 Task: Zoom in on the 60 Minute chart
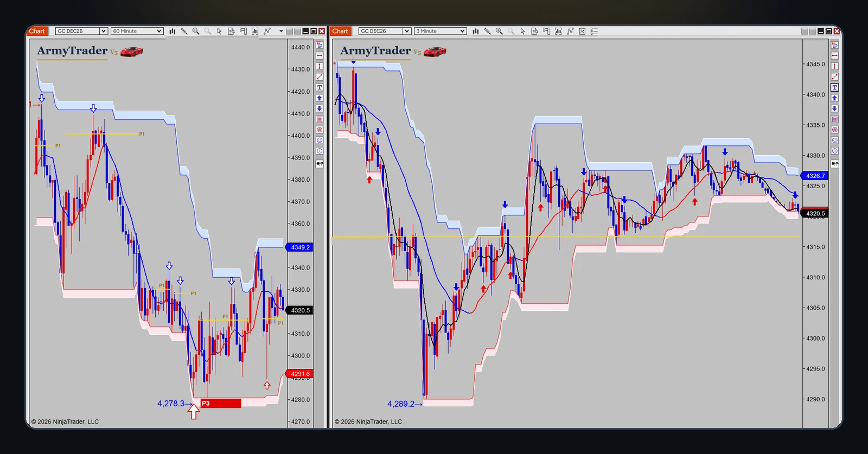(x=196, y=31)
